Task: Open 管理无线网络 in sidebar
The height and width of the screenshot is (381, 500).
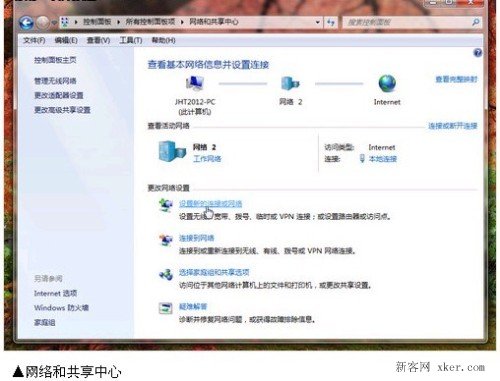Action: click(55, 81)
